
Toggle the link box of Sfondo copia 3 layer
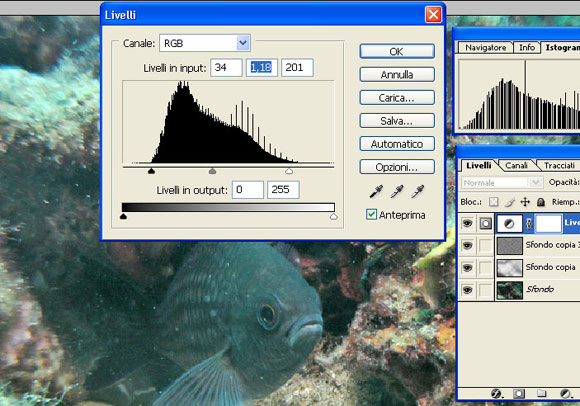[486, 246]
